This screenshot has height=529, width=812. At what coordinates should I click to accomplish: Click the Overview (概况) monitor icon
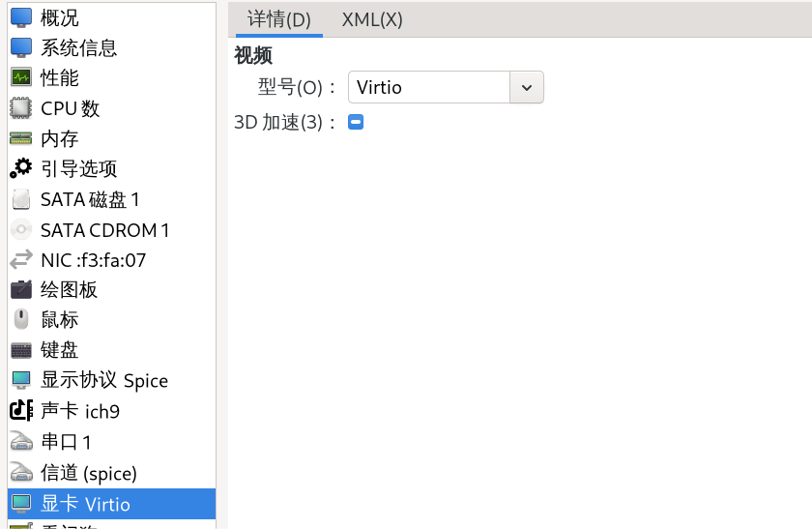pyautogui.click(x=21, y=17)
